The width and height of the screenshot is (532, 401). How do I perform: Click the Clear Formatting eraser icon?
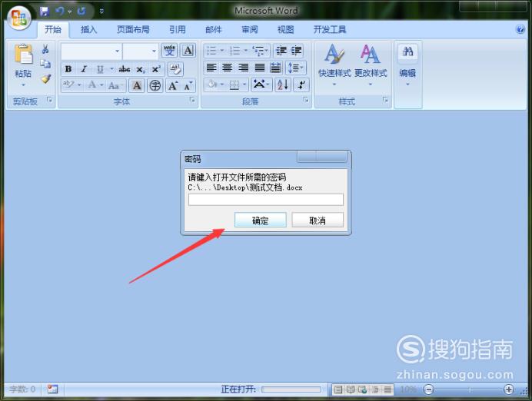point(175,69)
